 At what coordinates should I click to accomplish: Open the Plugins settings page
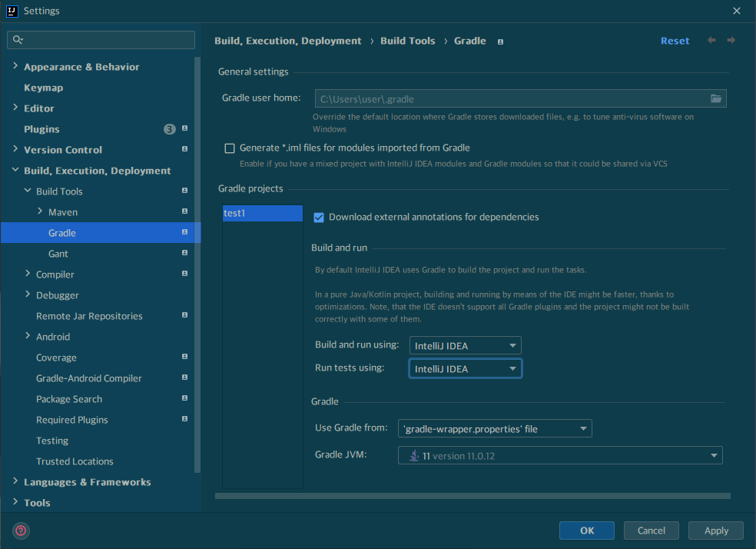coord(42,129)
